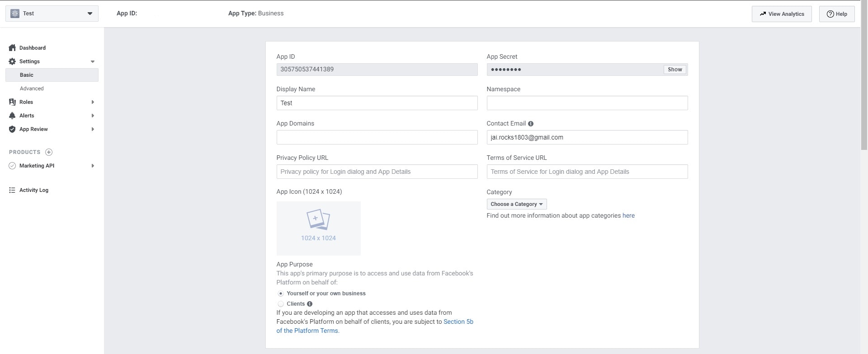Click the Terms of Service URL field

[x=587, y=172]
